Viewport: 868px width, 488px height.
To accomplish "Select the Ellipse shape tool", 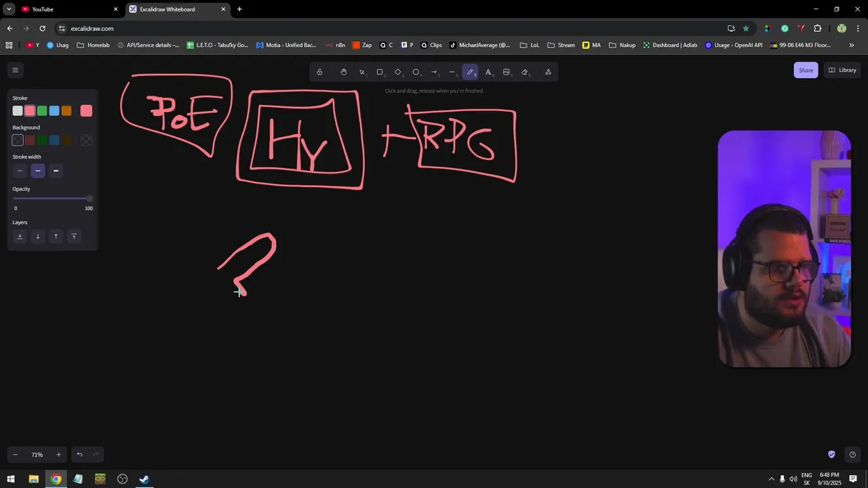I will (x=416, y=72).
